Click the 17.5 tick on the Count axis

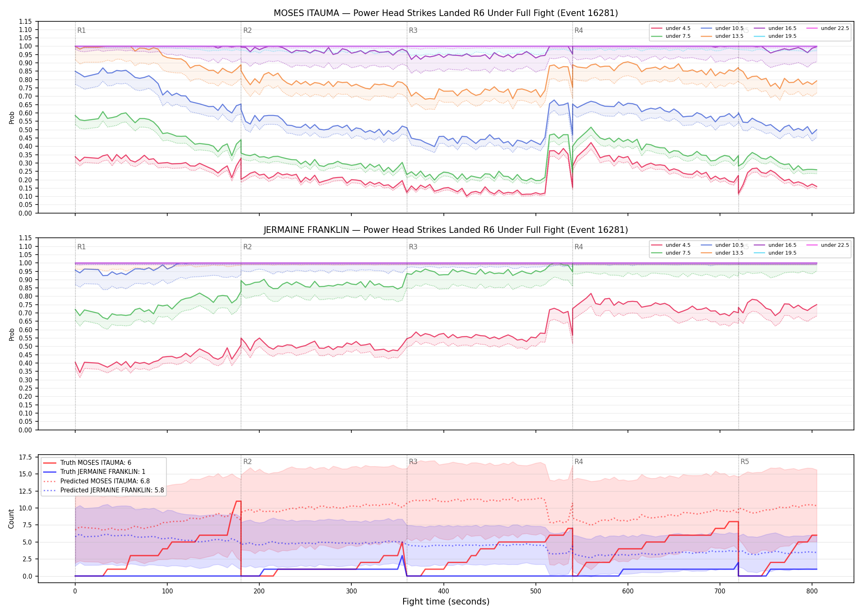(25, 457)
